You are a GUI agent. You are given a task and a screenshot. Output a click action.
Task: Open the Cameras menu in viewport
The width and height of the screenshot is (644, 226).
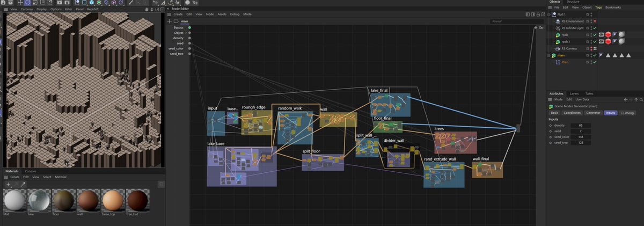pos(27,9)
